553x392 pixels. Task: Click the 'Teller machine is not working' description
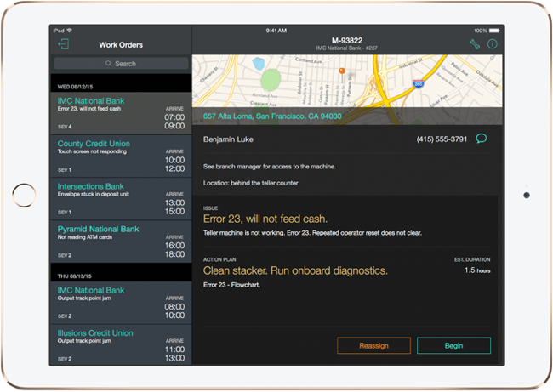pos(312,233)
